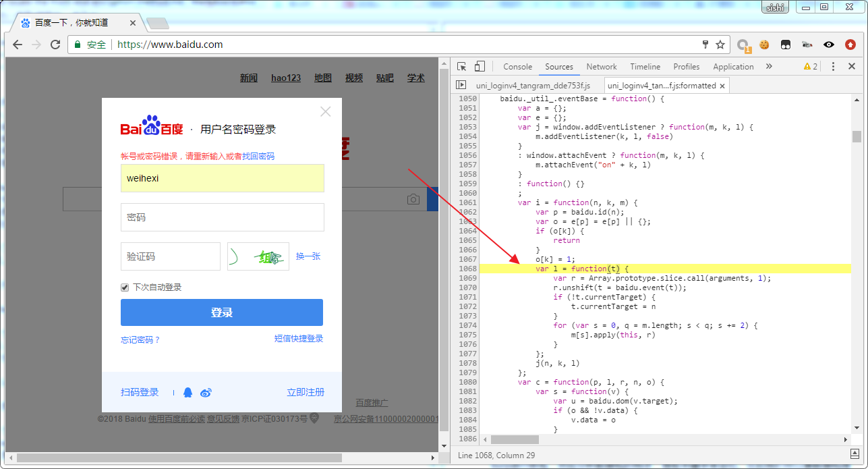
Task: Click the username field containing weihexi
Action: [x=223, y=178]
